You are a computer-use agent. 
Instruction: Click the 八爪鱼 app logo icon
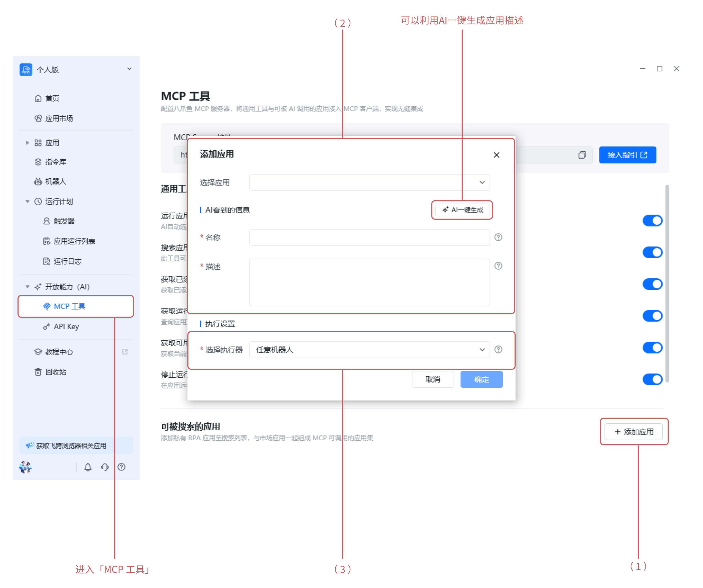click(26, 70)
